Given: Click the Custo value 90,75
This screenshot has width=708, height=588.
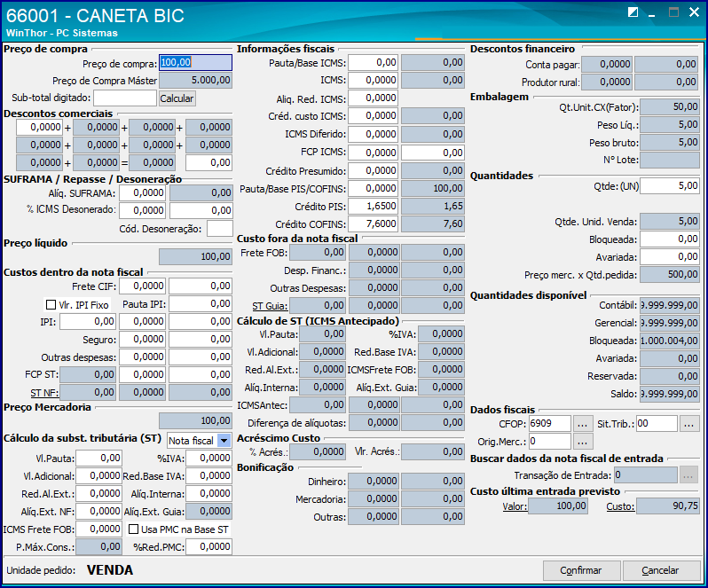Looking at the screenshot, I should 668,506.
